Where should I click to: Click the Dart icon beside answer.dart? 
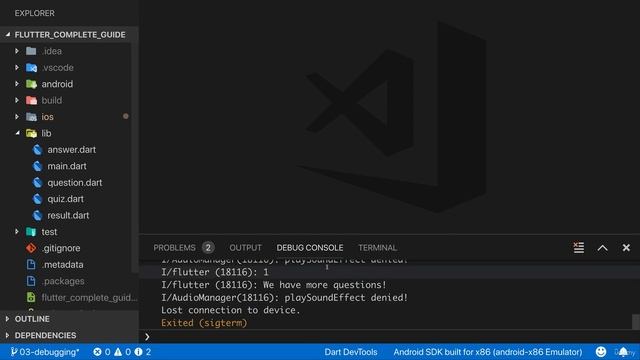(x=37, y=150)
